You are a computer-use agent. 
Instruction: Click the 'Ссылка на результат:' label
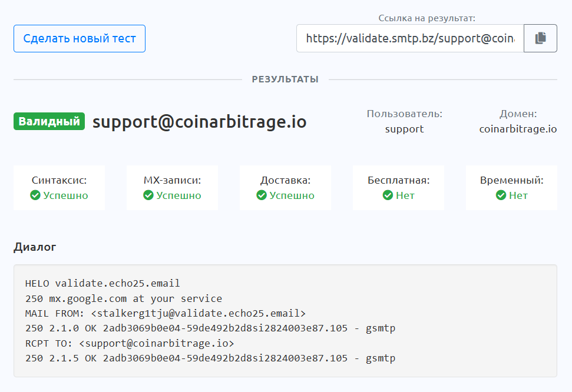[x=427, y=18]
